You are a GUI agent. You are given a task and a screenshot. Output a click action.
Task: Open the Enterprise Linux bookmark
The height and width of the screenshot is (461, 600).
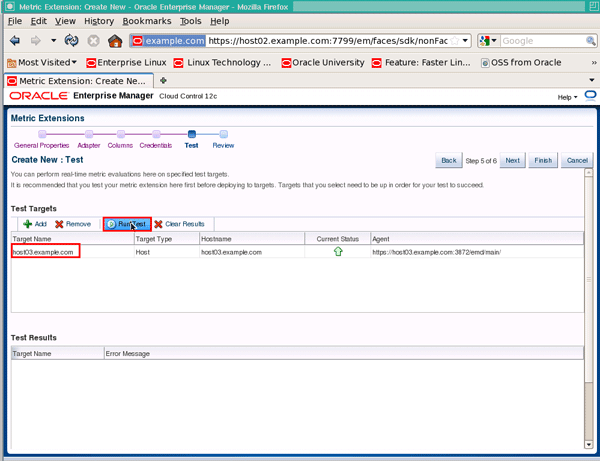click(x=126, y=62)
